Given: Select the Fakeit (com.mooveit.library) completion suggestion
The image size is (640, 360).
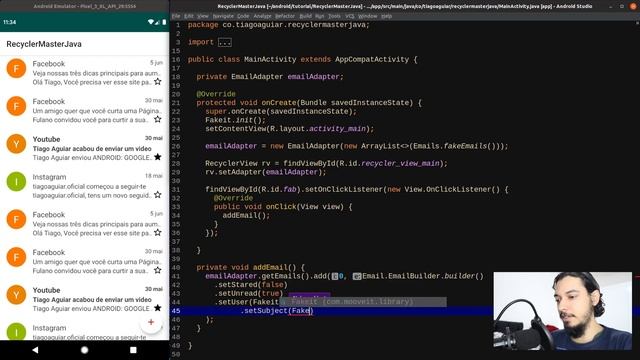Looking at the screenshot, I should pyautogui.click(x=363, y=302).
